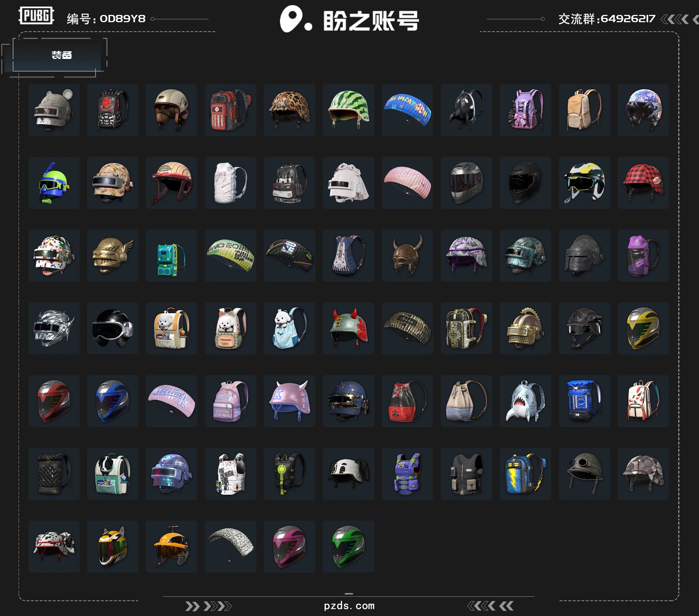Image resolution: width=699 pixels, height=616 pixels.
Task: Select the silver chrome spiked helmet
Action: (54, 328)
